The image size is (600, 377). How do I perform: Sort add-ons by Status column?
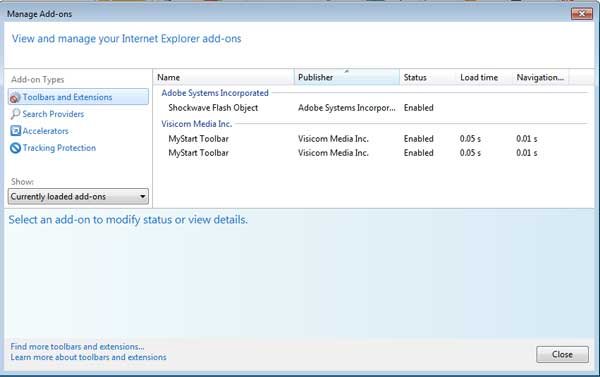tap(428, 77)
